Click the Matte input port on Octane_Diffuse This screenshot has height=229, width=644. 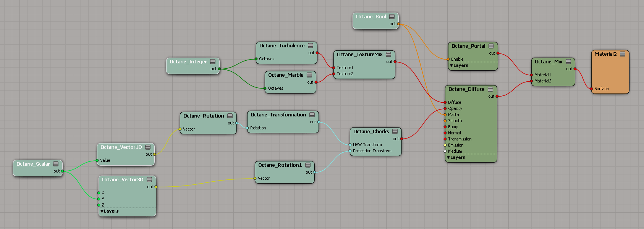[445, 114]
